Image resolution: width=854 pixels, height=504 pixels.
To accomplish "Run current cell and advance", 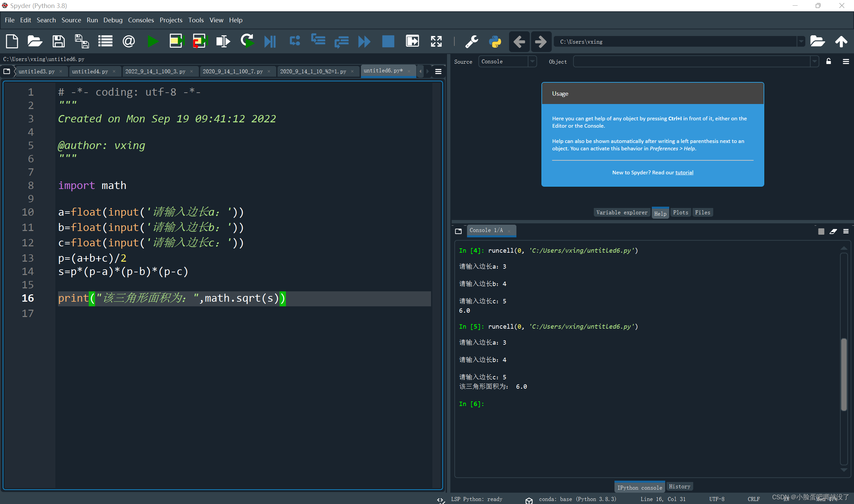I will (199, 41).
